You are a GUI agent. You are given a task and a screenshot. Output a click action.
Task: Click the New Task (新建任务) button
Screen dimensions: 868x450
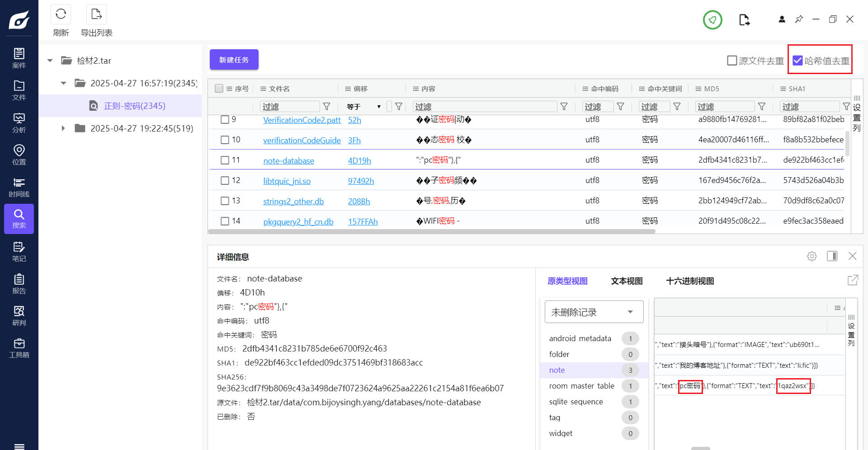click(x=234, y=60)
